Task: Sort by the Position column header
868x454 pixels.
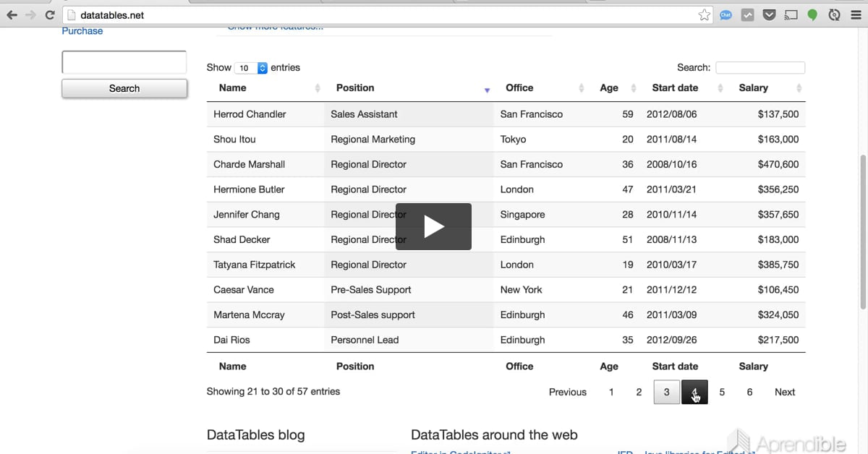Action: [x=409, y=88]
